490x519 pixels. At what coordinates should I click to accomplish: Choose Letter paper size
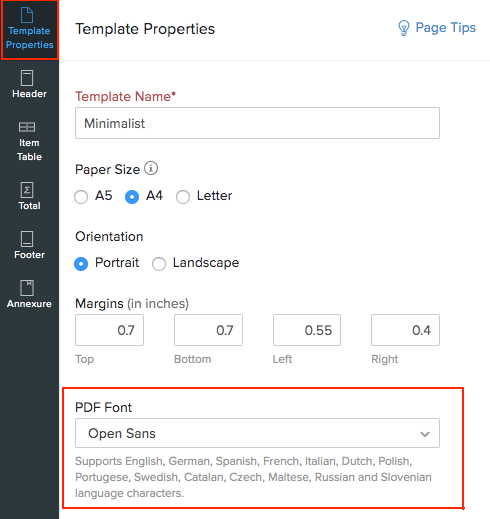[183, 197]
